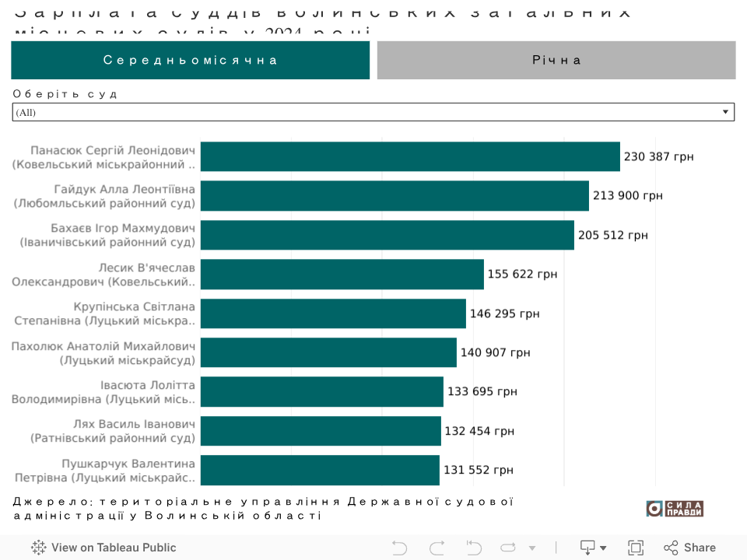
Task: Open the Download options icon
Action: 588,548
